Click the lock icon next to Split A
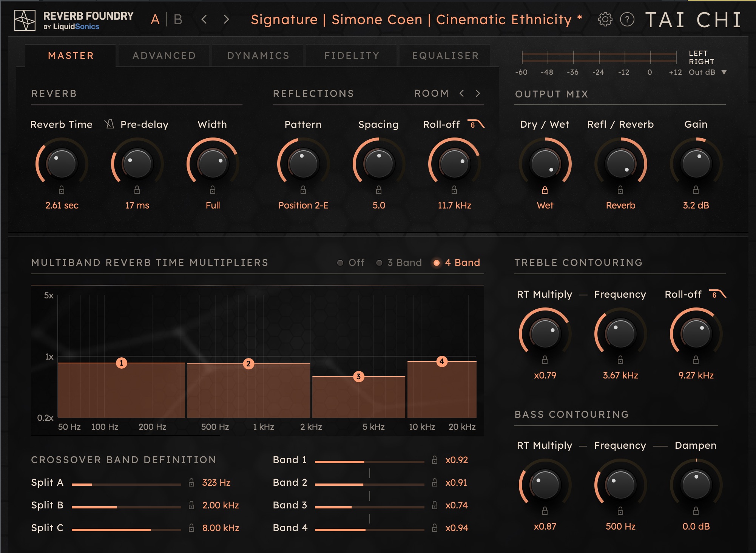This screenshot has width=756, height=553. tap(191, 482)
